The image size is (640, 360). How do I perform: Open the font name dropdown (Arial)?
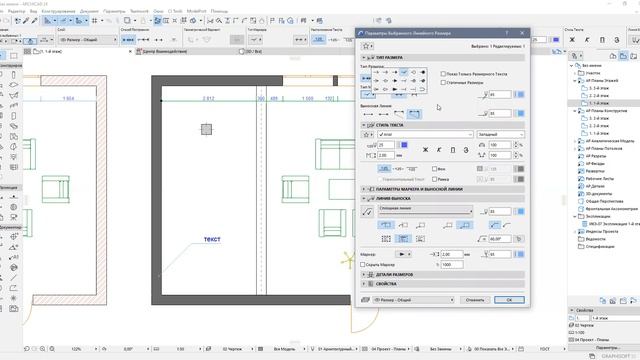tap(425, 134)
